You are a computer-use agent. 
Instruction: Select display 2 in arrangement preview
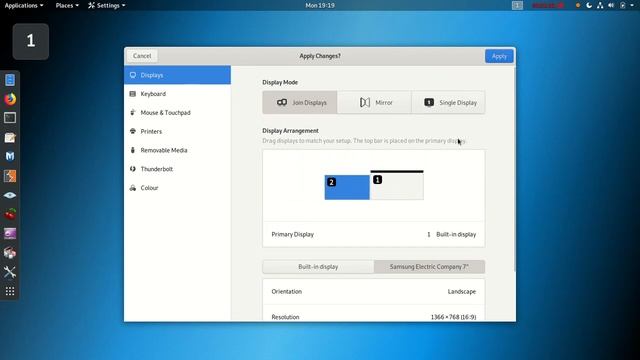pyautogui.click(x=347, y=187)
